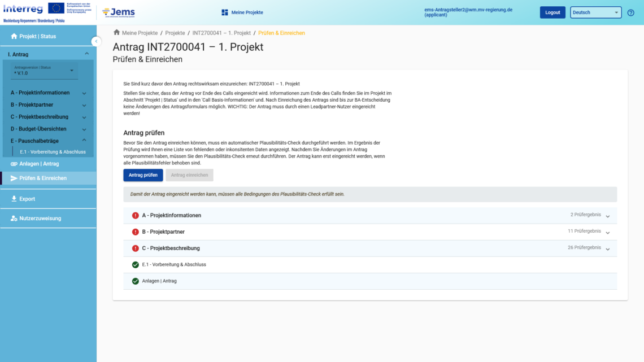The width and height of the screenshot is (644, 362).
Task: Click green check icon for Anlagen | Antrag
Action: click(136, 281)
